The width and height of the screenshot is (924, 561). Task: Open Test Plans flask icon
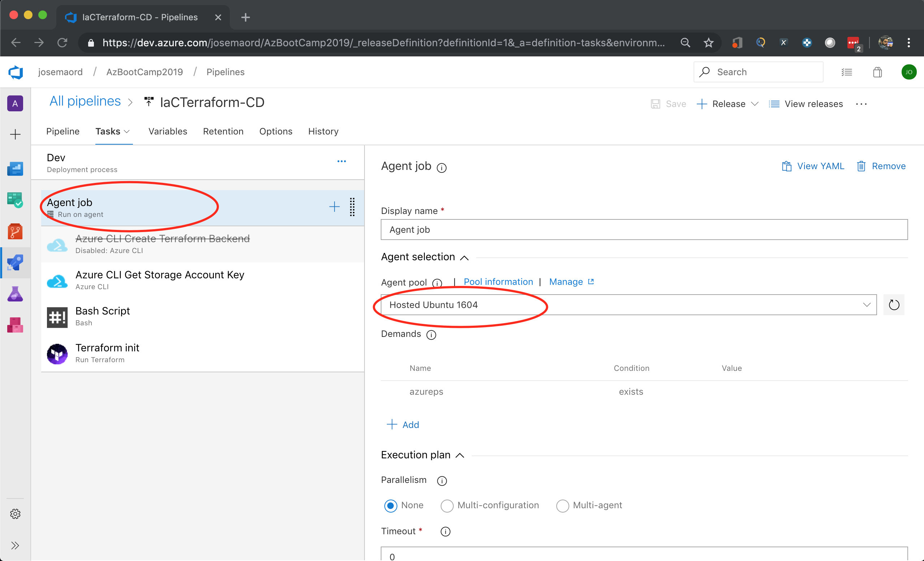(15, 294)
